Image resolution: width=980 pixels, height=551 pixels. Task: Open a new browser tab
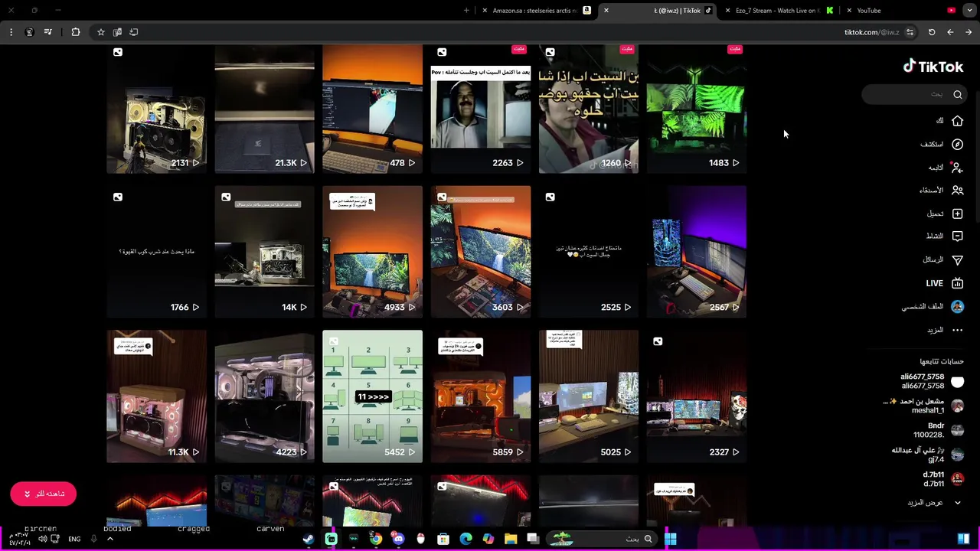(x=466, y=11)
